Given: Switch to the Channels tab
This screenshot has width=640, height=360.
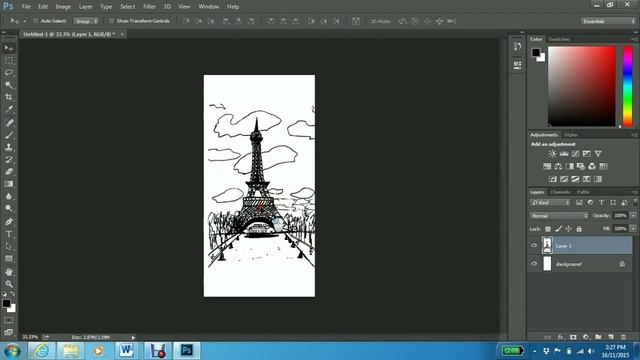Looking at the screenshot, I should (560, 192).
